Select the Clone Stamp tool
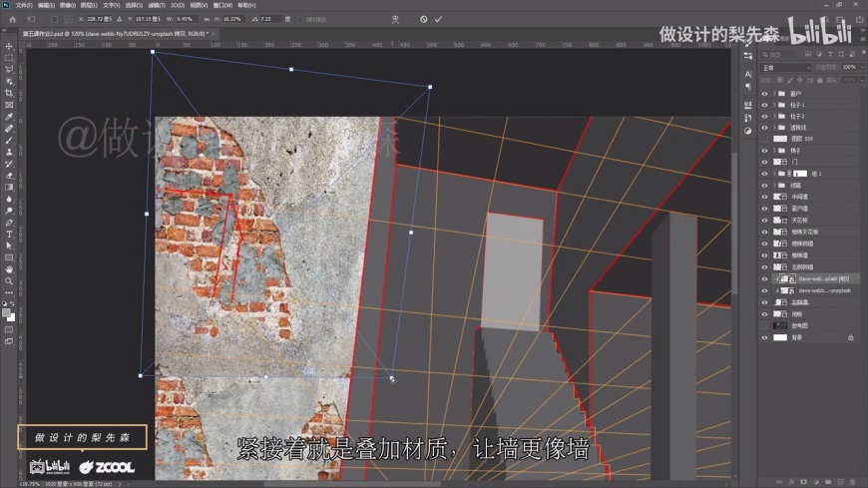Viewport: 868px width, 488px height. pyautogui.click(x=9, y=152)
